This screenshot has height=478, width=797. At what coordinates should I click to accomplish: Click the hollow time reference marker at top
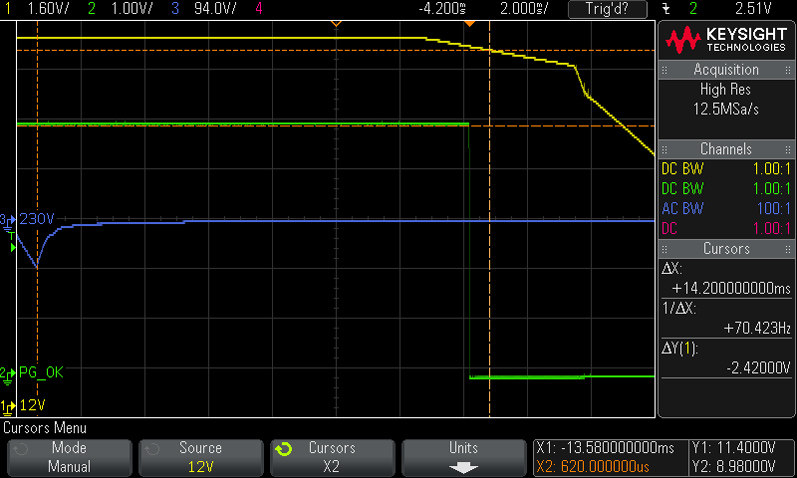point(335,24)
